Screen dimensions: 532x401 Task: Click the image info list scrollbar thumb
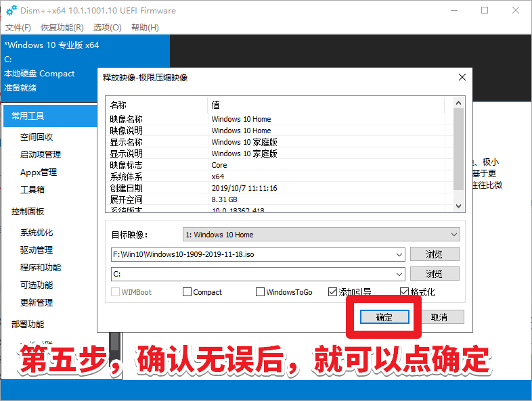click(x=458, y=149)
